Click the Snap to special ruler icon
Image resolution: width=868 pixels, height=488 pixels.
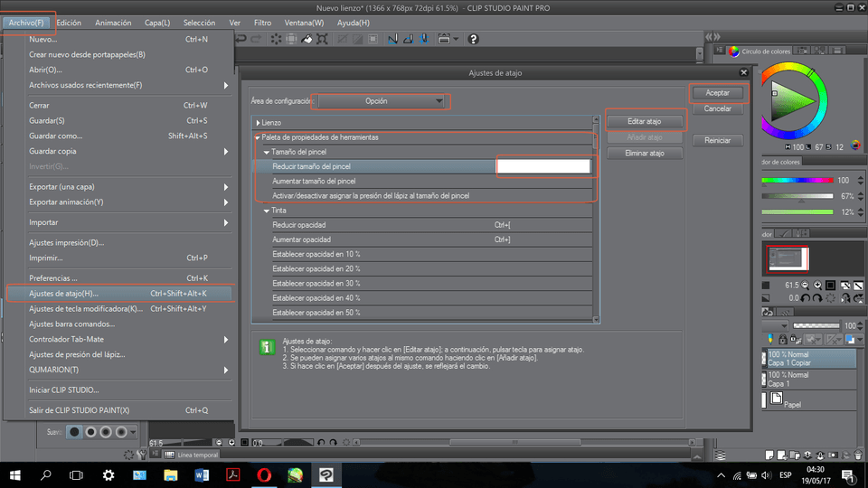[x=408, y=39]
